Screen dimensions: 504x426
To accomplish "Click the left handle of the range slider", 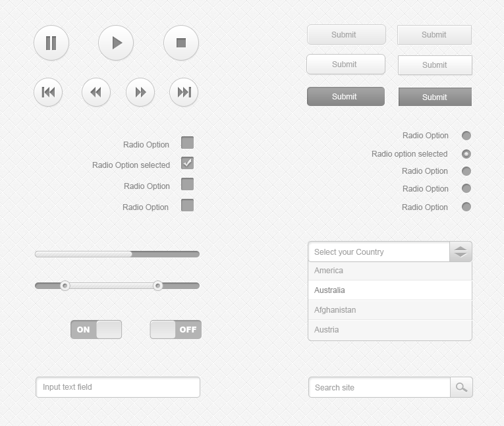I will [x=65, y=286].
